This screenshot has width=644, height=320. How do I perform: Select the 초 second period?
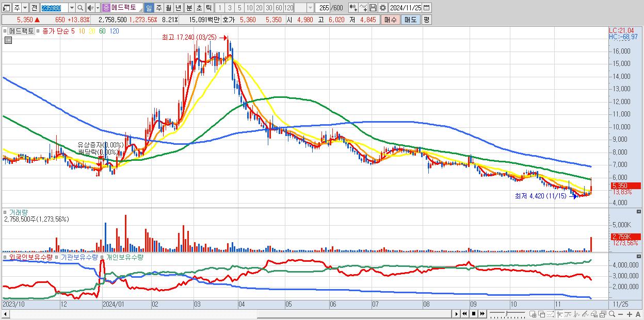(199, 8)
